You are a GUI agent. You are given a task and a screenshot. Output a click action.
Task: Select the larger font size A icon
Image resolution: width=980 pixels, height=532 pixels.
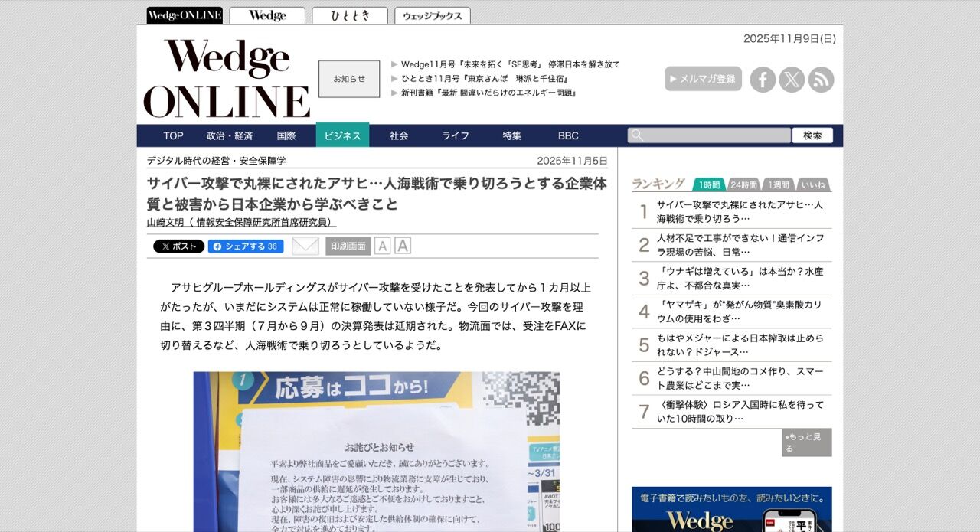(403, 246)
